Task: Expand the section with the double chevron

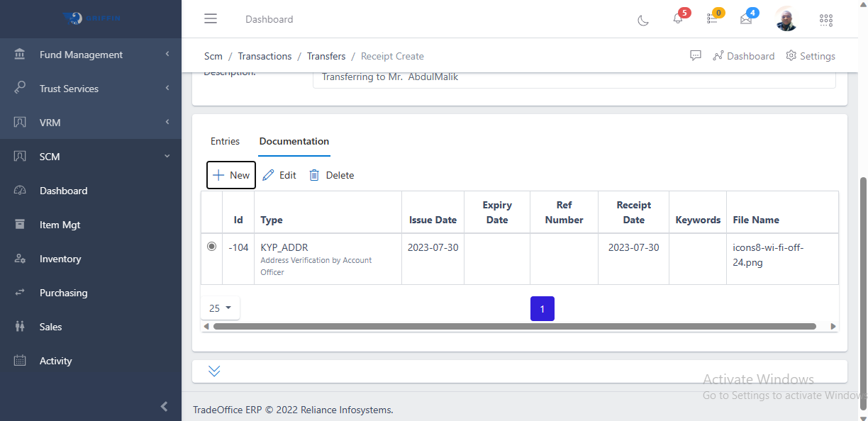Action: click(x=214, y=371)
